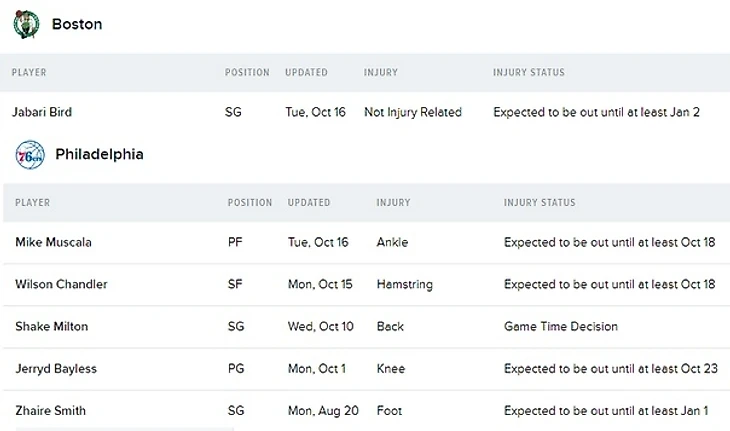
Task: Click the Hamstring injury cell
Action: point(405,284)
